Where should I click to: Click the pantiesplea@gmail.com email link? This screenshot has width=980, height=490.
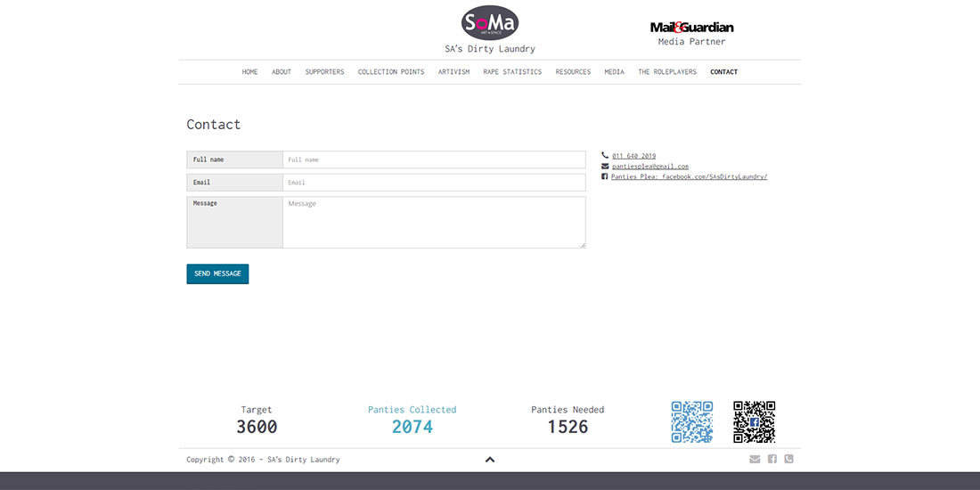click(x=649, y=167)
